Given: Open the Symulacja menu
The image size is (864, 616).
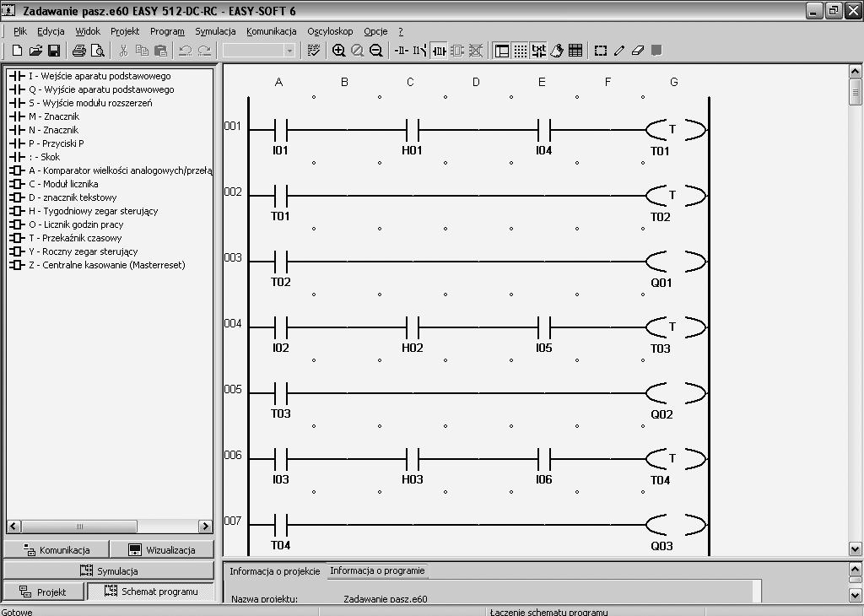Looking at the screenshot, I should pos(215,31).
